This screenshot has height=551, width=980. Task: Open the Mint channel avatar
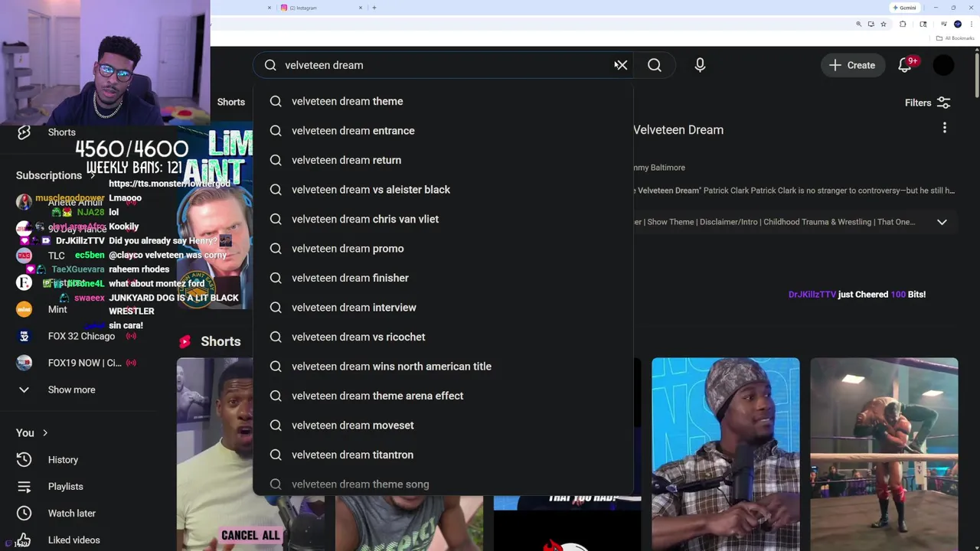point(24,309)
